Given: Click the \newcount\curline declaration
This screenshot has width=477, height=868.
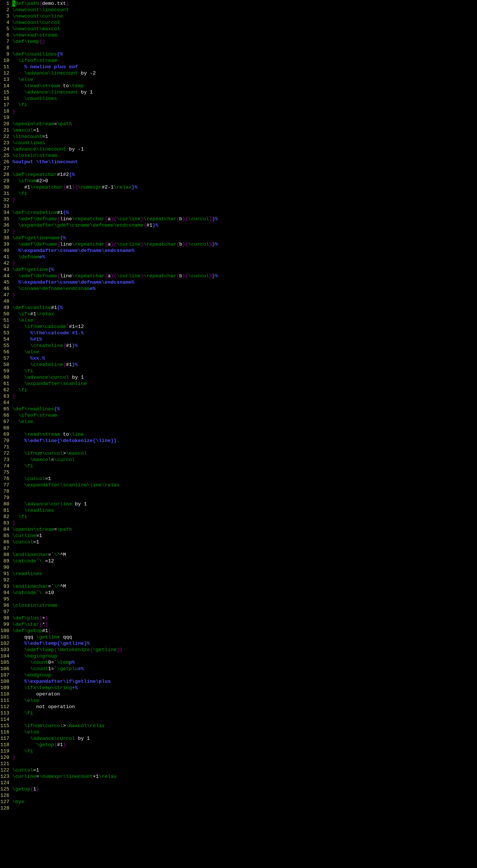Looking at the screenshot, I should pyautogui.click(x=38, y=16).
